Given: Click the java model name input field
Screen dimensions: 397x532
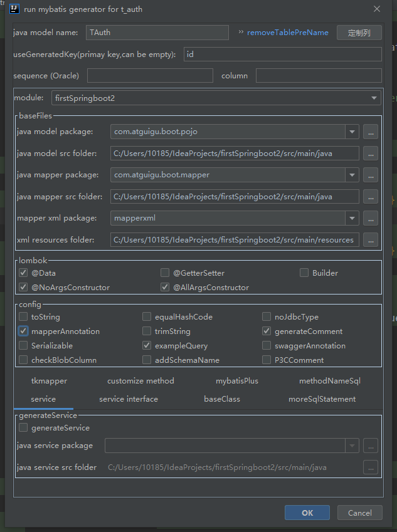Looking at the screenshot, I should tap(157, 33).
